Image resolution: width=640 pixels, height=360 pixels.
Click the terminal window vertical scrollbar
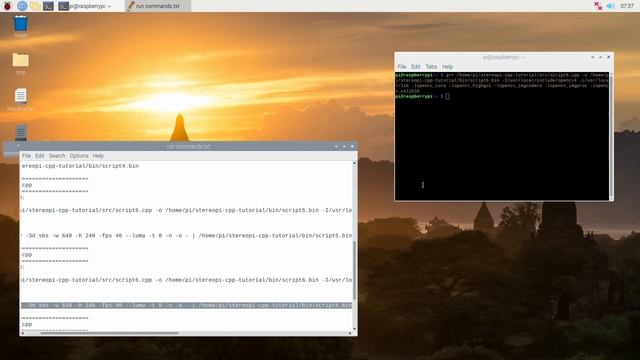tap(611, 135)
